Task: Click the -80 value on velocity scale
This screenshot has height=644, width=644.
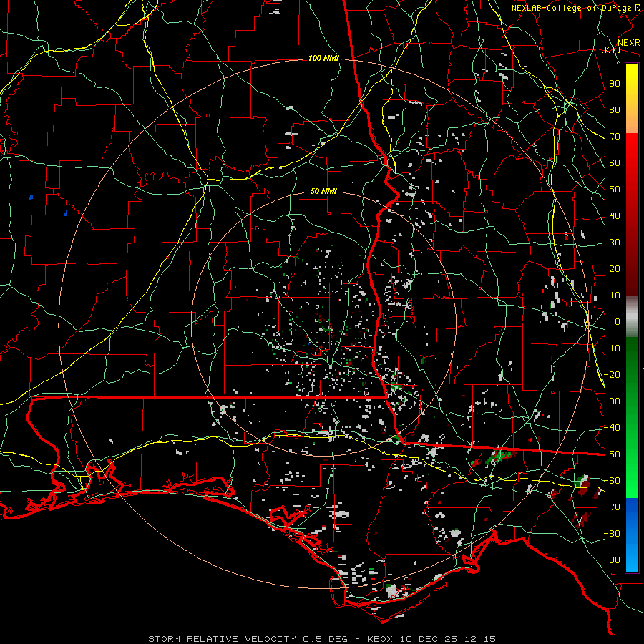Action: coord(612,534)
